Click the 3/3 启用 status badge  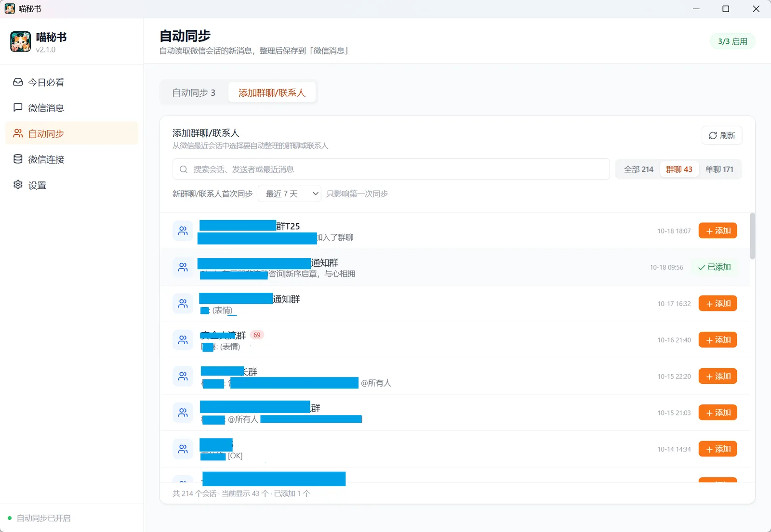[x=732, y=41]
